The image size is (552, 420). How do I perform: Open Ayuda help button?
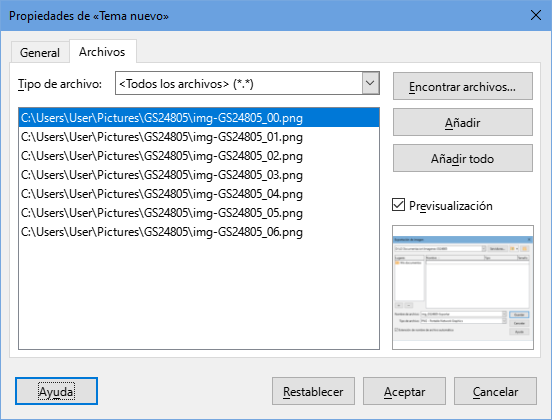tap(56, 391)
